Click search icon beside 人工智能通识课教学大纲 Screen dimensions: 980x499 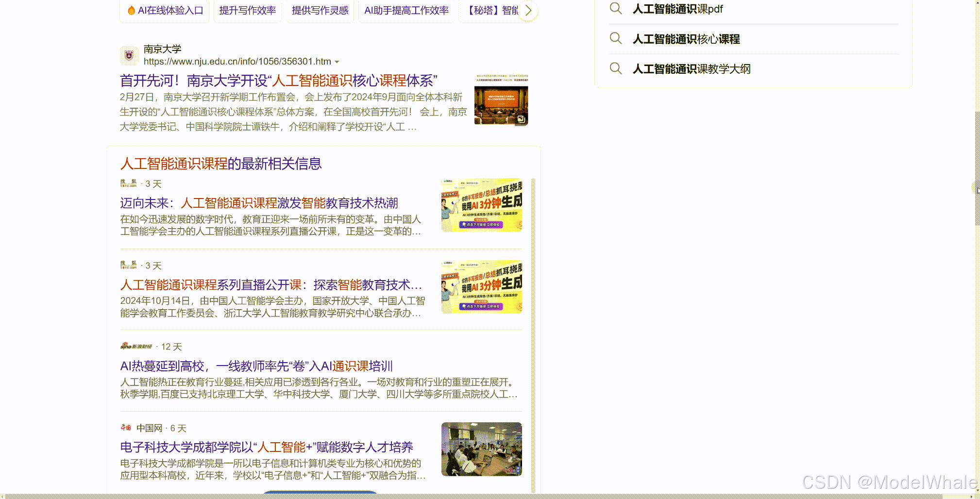click(x=616, y=68)
